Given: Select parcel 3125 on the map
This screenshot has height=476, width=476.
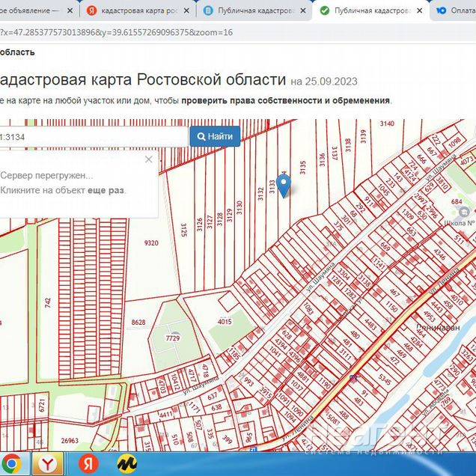Looking at the screenshot, I should (x=182, y=225).
